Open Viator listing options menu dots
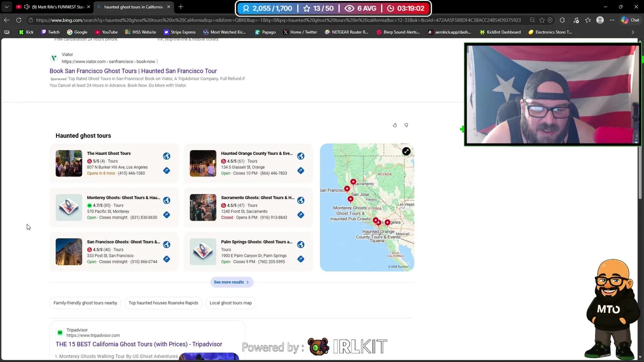 157,61
